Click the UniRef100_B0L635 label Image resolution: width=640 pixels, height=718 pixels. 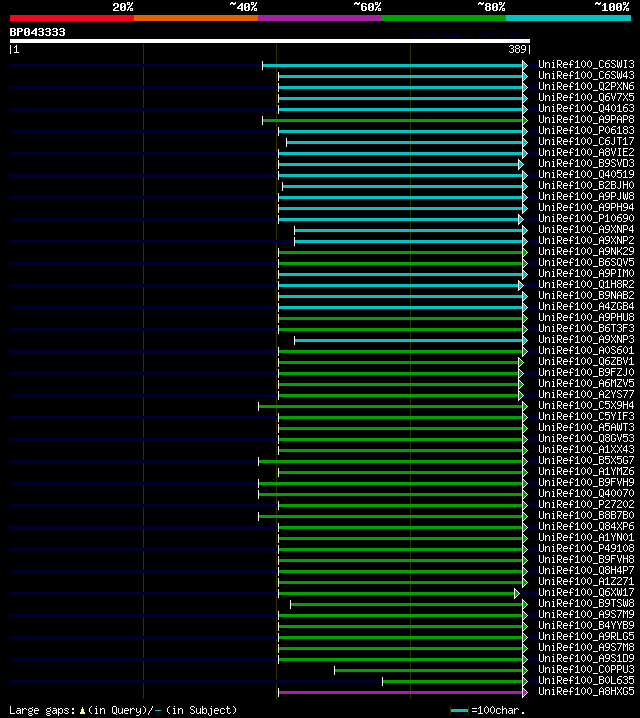pos(586,680)
